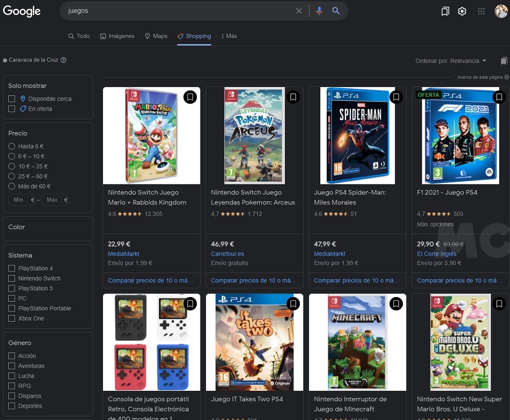Open Carrefour.es seller link for Pokemon Arceus
The width and height of the screenshot is (510, 420).
click(x=228, y=254)
